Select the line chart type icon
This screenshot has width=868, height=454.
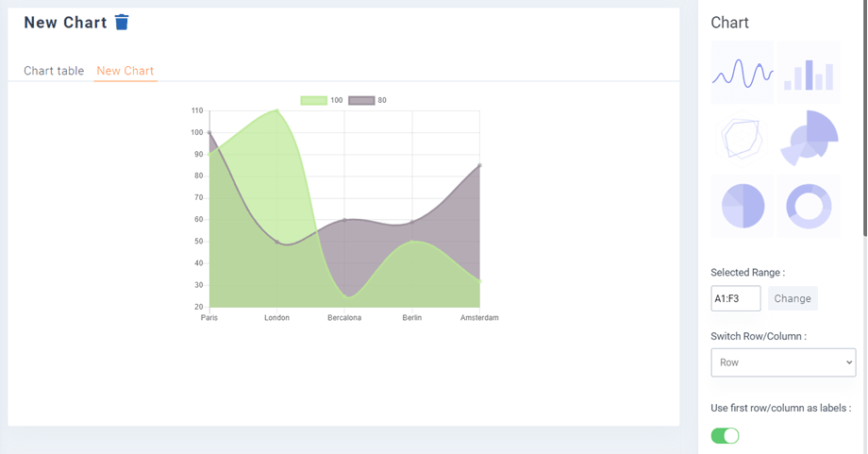[742, 73]
